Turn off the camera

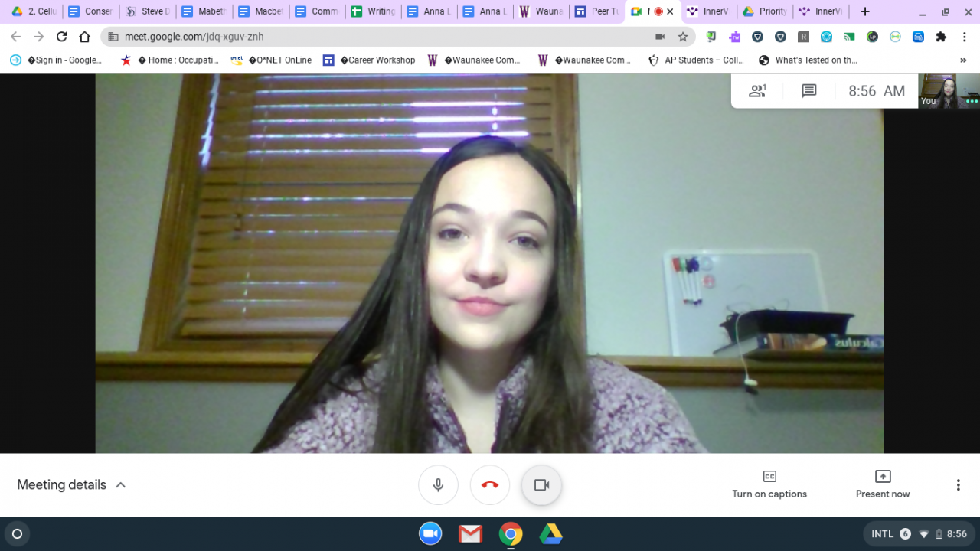click(542, 485)
